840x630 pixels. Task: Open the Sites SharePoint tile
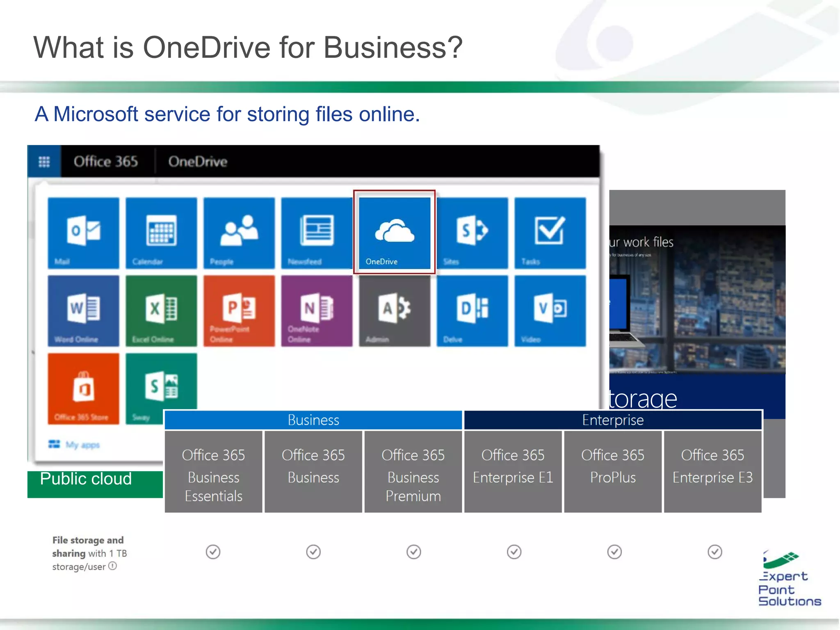[472, 233]
